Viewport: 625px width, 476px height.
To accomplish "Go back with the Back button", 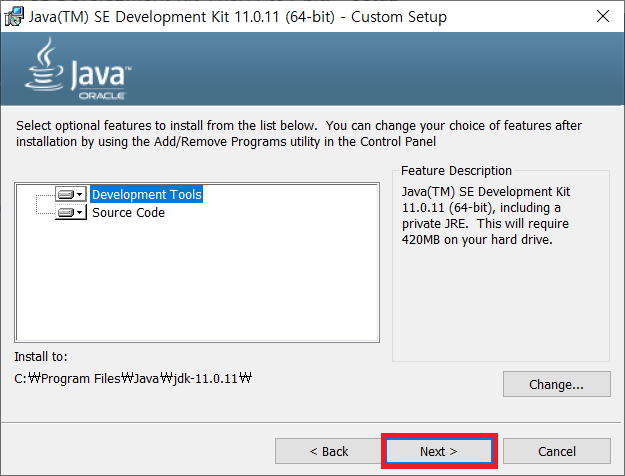I will coord(328,451).
